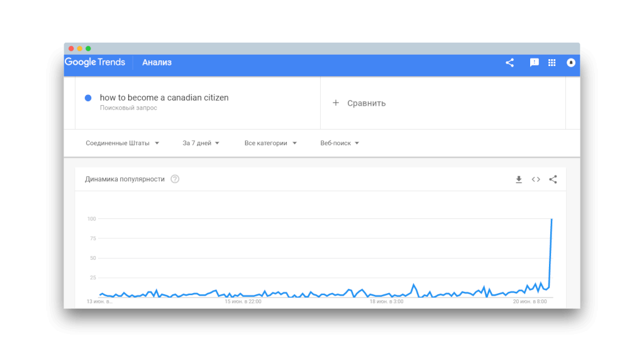Click the macOS green fullscreen button
The width and height of the screenshot is (644, 351).
pos(89,48)
